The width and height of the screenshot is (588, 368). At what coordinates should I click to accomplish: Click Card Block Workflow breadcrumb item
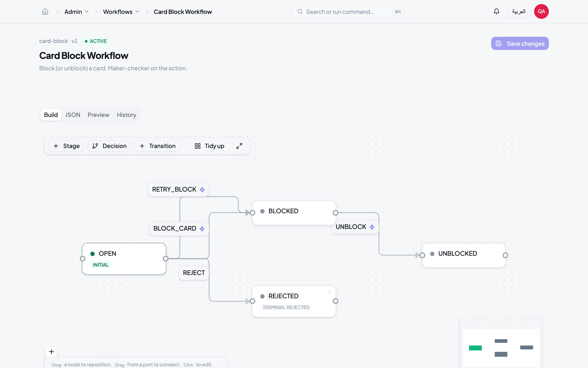(x=183, y=12)
